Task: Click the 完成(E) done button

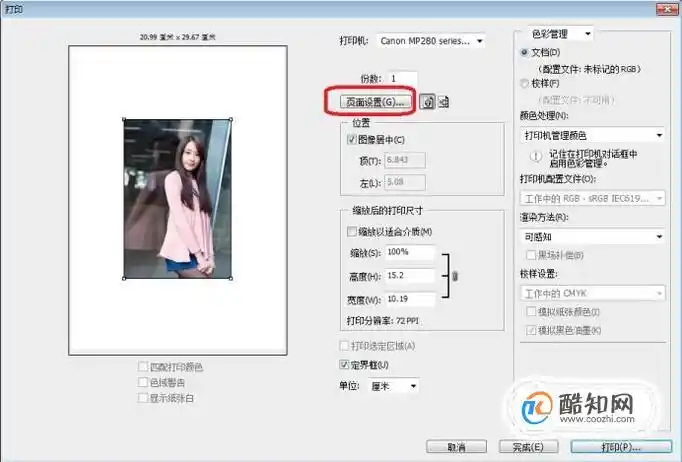Action: 528,447
